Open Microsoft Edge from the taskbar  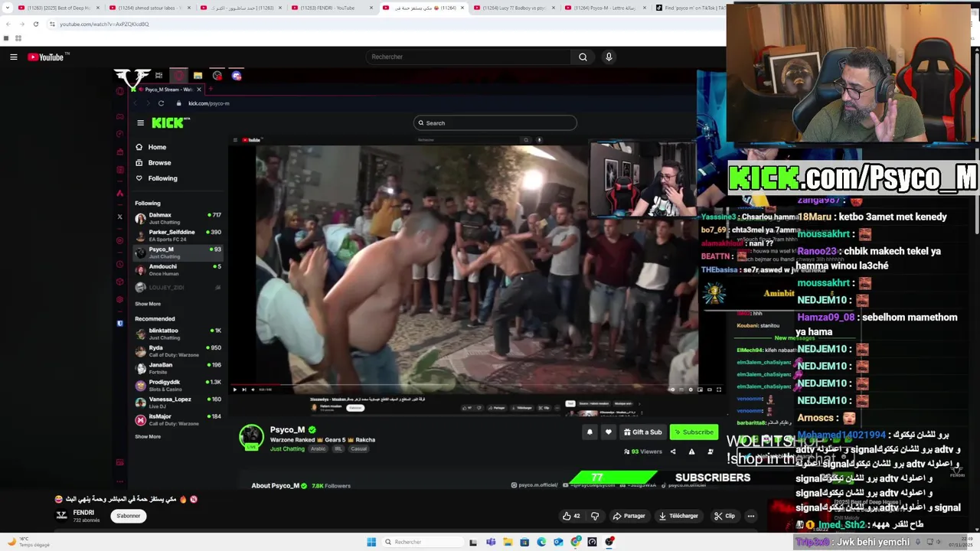tap(541, 542)
